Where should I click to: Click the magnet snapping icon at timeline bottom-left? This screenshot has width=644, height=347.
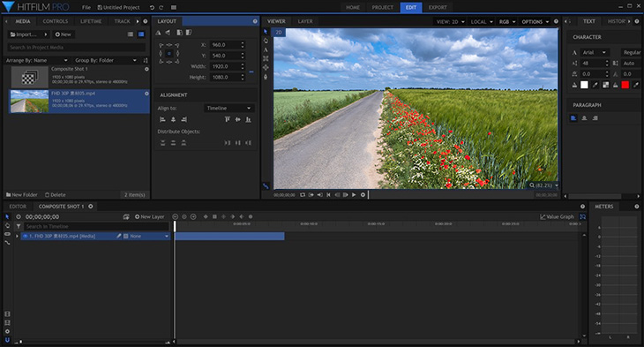point(7,340)
